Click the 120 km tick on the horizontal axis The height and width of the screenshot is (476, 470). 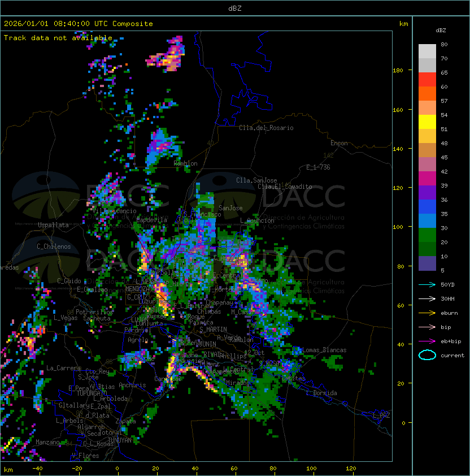coord(351,469)
